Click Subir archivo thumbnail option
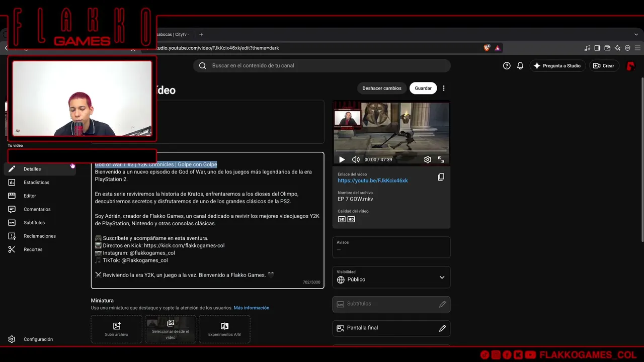 (117, 329)
